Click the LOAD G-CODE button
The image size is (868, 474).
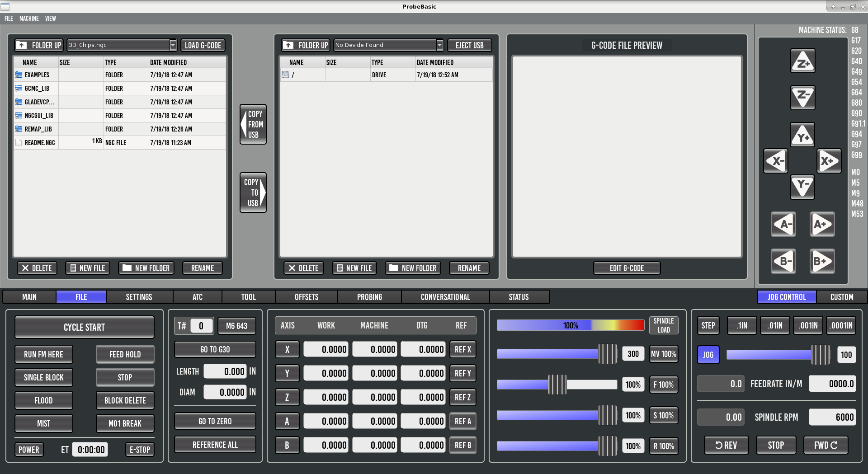(x=203, y=45)
